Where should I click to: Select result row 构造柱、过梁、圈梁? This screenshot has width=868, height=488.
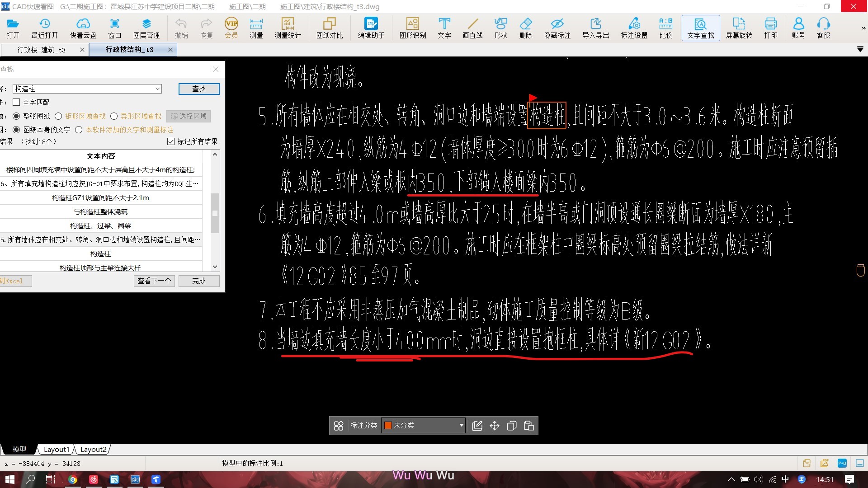coord(100,225)
